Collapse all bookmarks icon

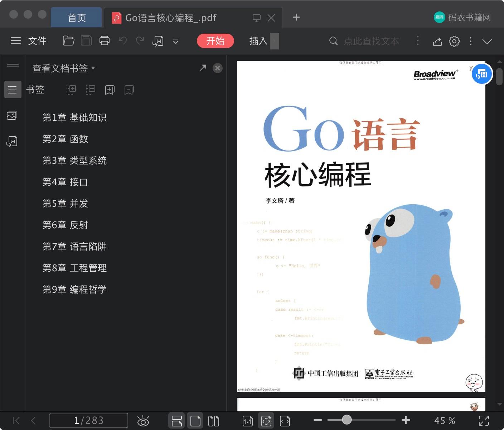pyautogui.click(x=91, y=90)
